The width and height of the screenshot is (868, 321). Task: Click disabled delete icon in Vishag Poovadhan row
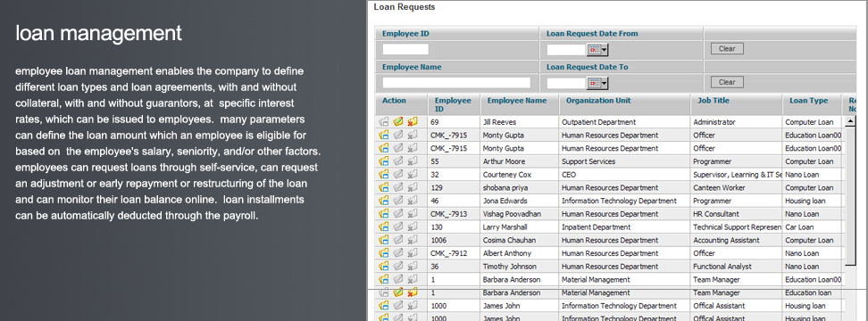pos(412,214)
